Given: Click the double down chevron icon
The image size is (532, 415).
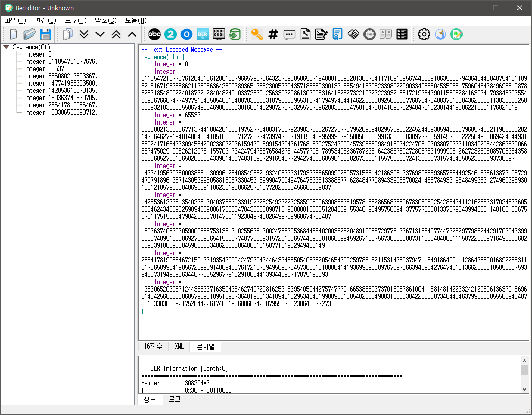Looking at the screenshot, I should click(x=84, y=34).
